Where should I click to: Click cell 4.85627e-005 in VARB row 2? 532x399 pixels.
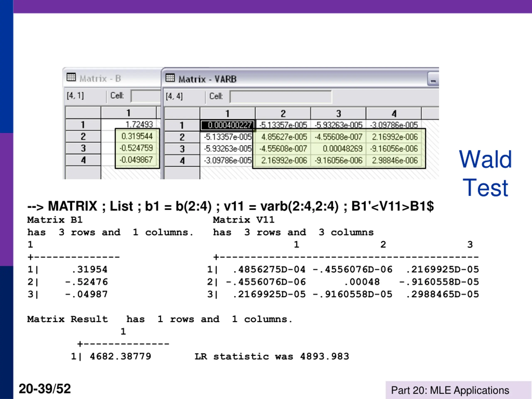click(x=283, y=137)
